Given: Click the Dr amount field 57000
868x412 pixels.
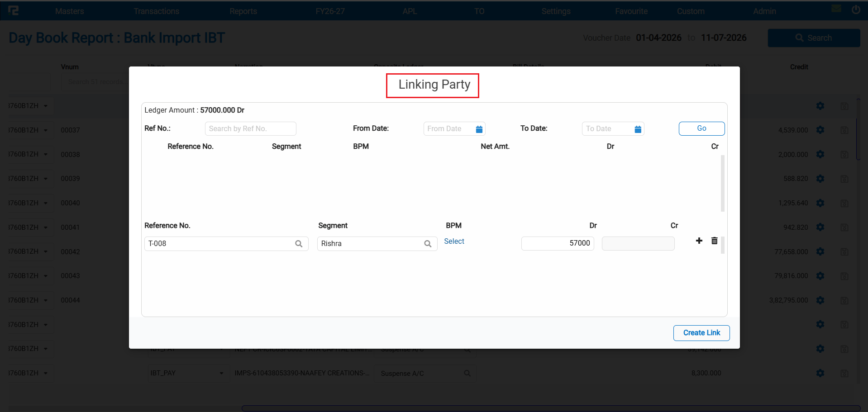Looking at the screenshot, I should click(558, 243).
